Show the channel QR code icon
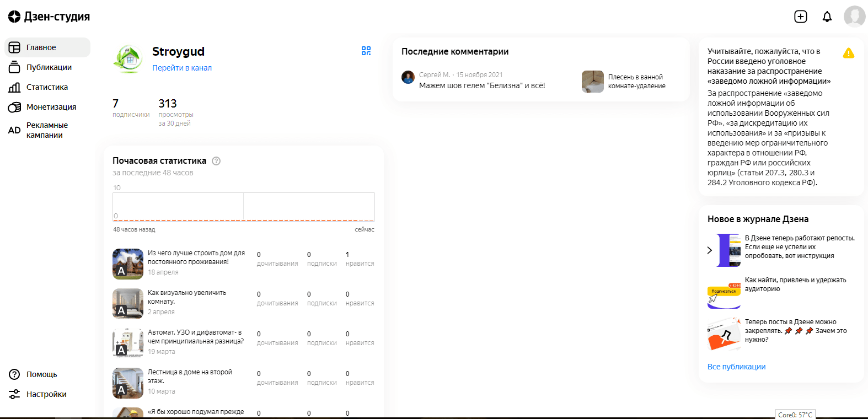This screenshot has height=419, width=868. [366, 51]
